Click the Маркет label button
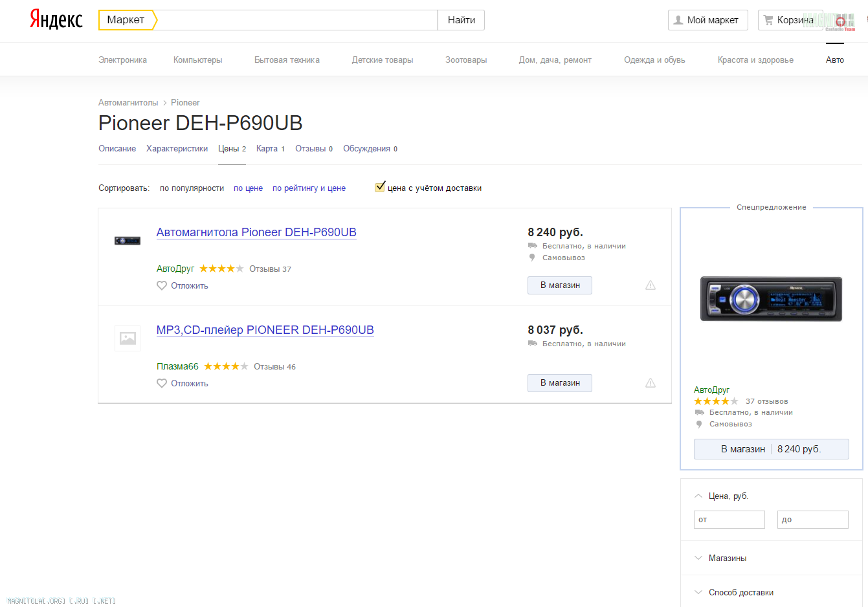The height and width of the screenshot is (607, 868). pyautogui.click(x=127, y=20)
